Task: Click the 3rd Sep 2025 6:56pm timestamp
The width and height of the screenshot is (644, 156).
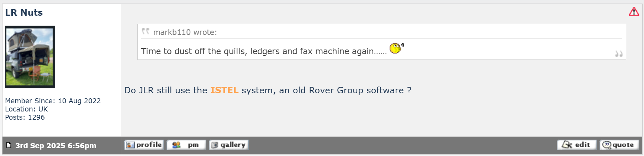Action: click(56, 146)
